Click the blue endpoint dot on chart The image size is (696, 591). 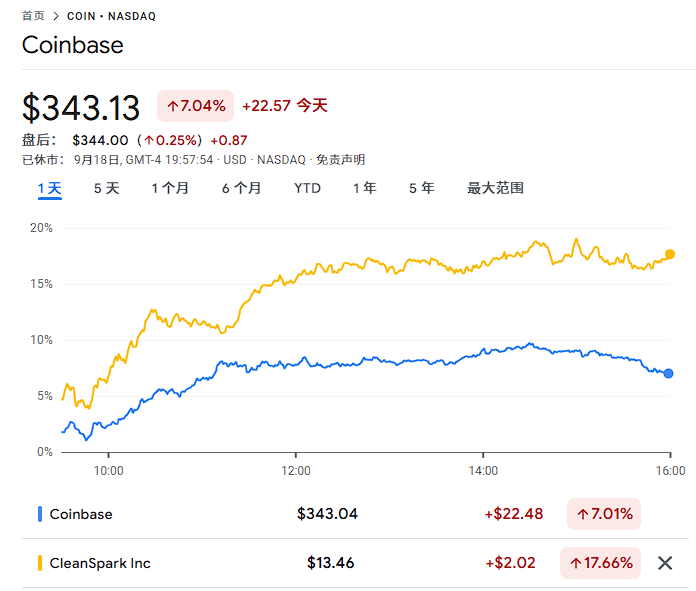tap(669, 373)
